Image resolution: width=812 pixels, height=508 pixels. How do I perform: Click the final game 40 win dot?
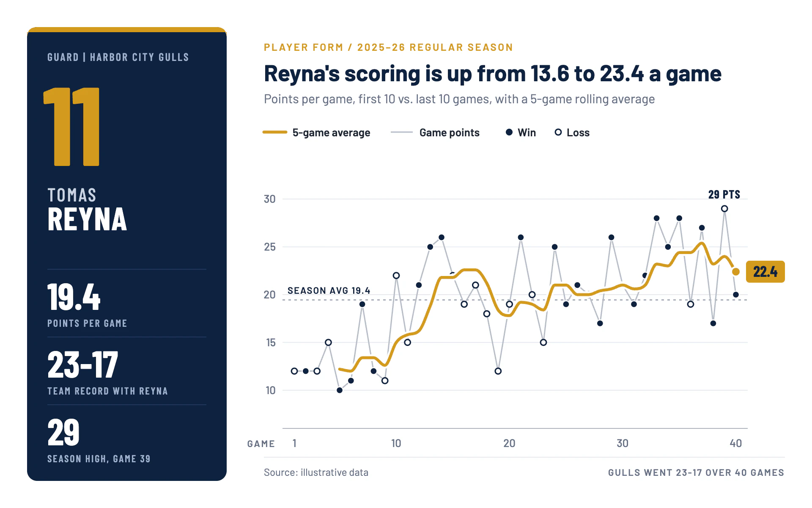coord(736,295)
